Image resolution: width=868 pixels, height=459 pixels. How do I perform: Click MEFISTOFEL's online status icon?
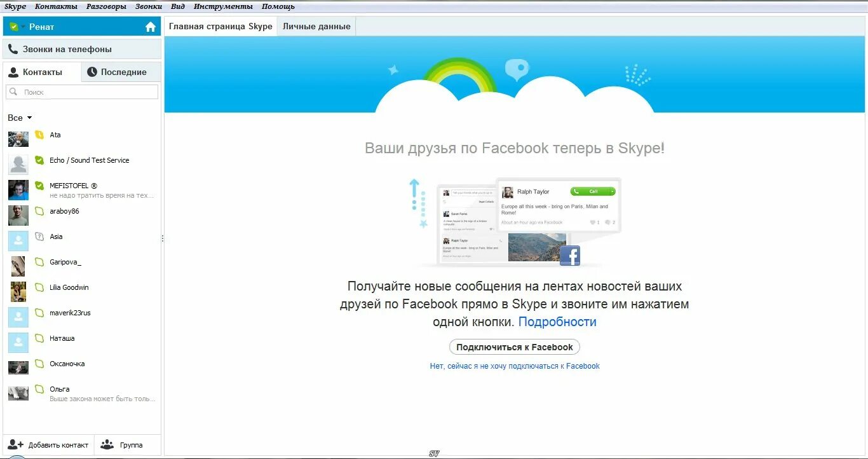[x=39, y=186]
